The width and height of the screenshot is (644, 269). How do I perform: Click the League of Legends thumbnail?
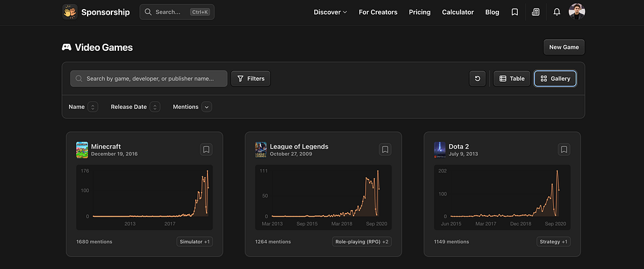261,150
